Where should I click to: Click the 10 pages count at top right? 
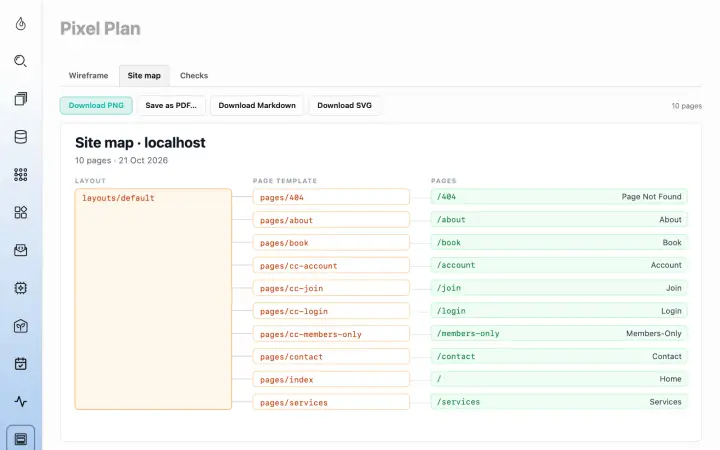686,106
